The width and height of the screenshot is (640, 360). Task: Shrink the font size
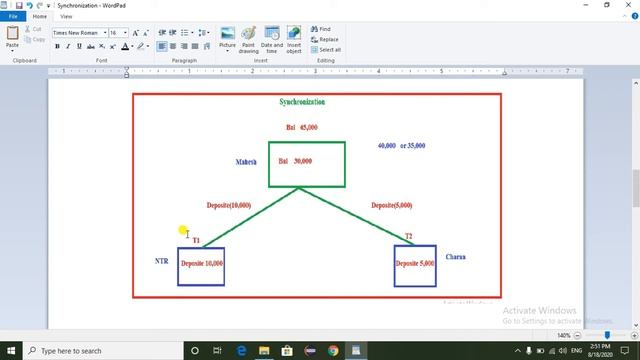tap(146, 33)
